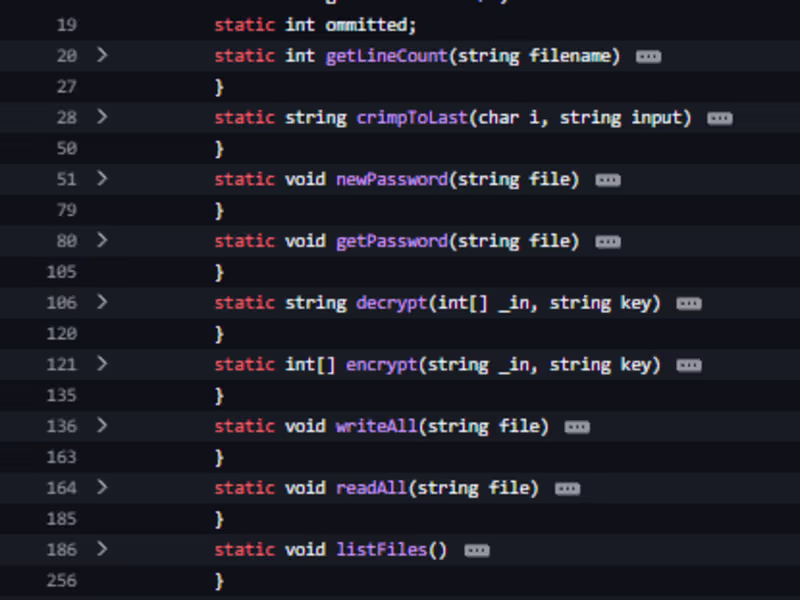Click the chevron beside line 106
The height and width of the screenshot is (600, 800).
coord(101,302)
